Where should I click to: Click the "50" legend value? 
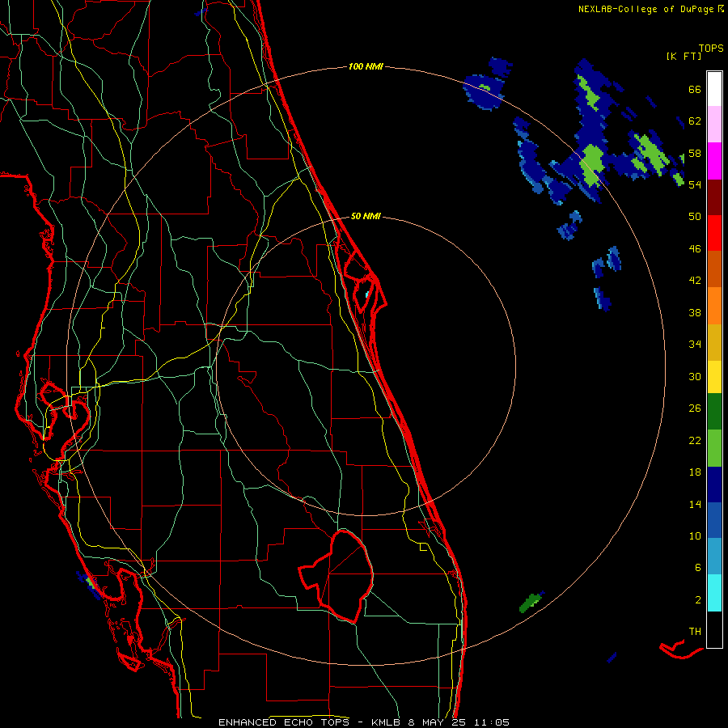[695, 217]
